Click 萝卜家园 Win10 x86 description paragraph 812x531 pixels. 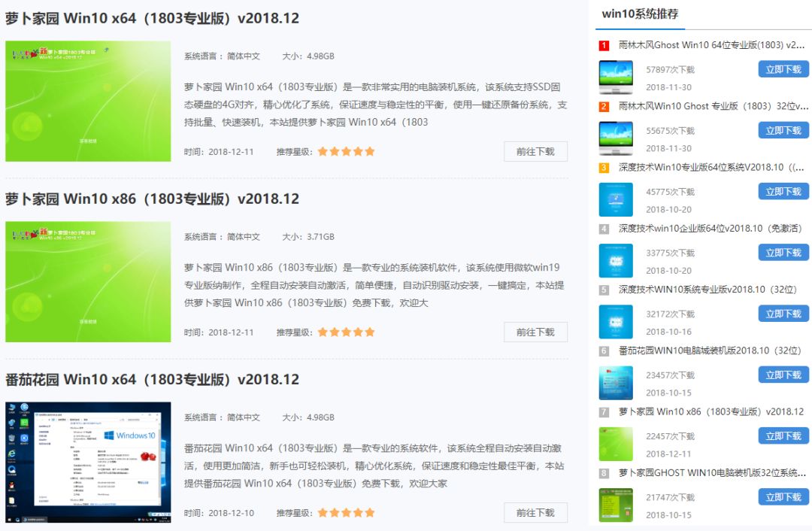[374, 285]
